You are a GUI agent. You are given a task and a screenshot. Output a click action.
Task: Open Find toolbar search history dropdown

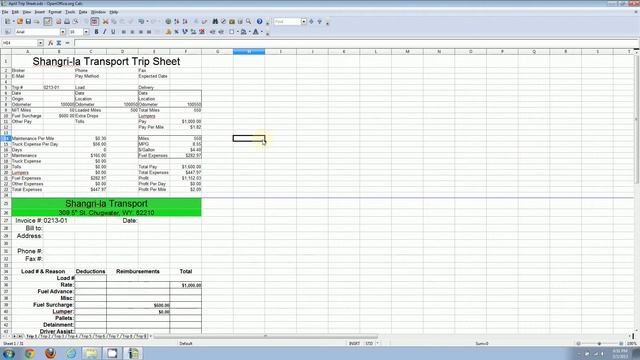coord(304,21)
